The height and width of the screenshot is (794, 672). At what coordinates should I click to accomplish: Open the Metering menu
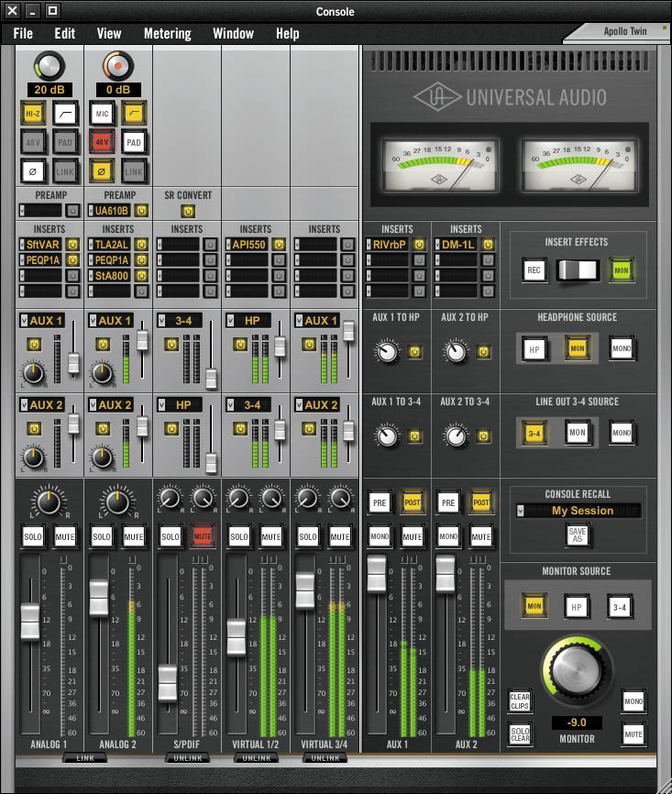[x=167, y=34]
